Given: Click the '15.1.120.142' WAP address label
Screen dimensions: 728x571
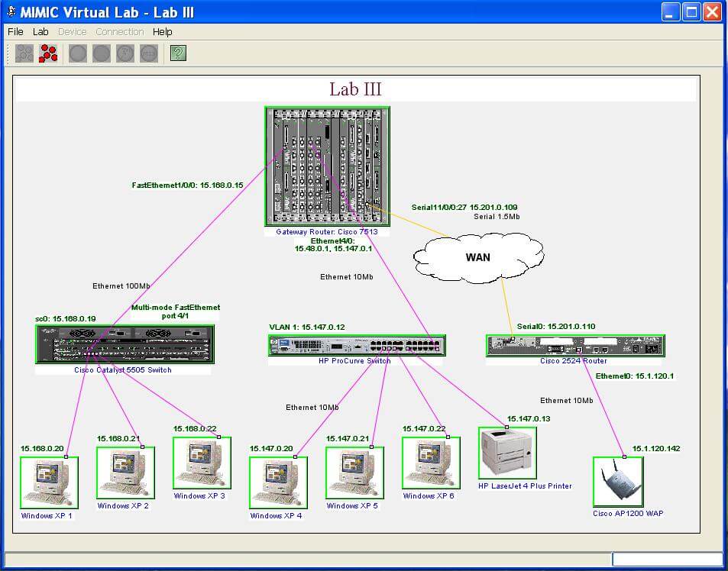Looking at the screenshot, I should tap(656, 449).
